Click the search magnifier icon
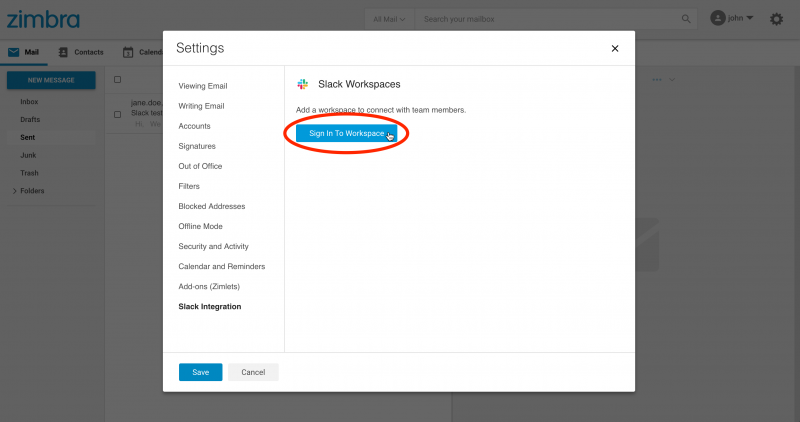Viewport: 800px width, 422px height. [x=686, y=19]
